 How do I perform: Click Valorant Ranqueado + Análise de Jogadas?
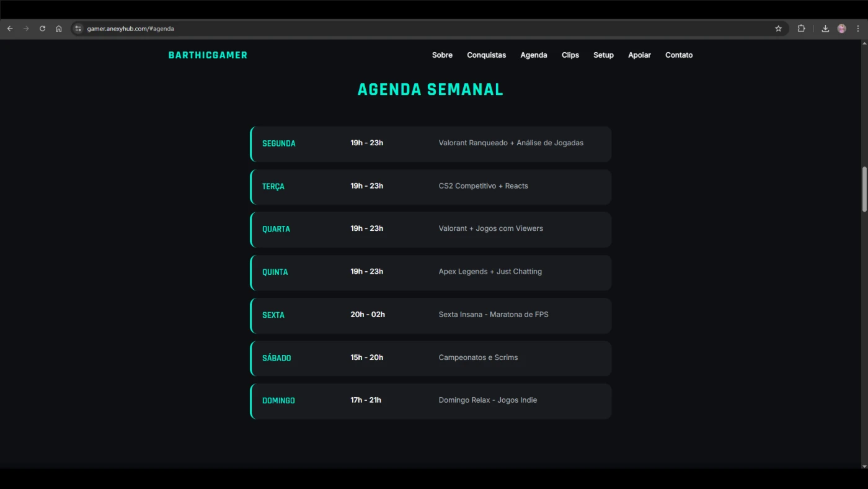(511, 143)
